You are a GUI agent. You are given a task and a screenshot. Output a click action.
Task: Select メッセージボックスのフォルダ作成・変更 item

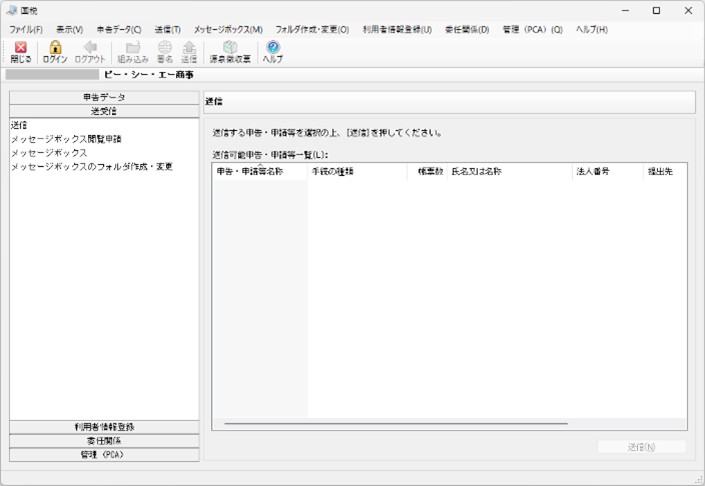click(92, 167)
